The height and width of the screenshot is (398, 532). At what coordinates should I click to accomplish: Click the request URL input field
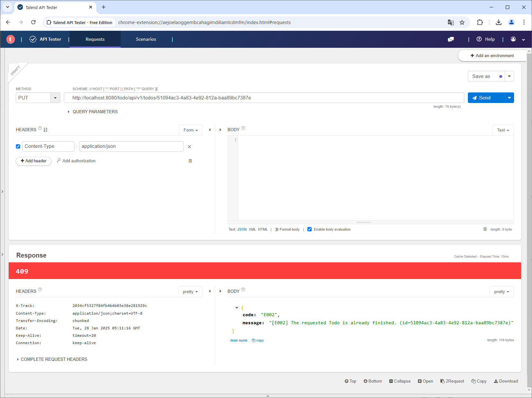coord(263,98)
